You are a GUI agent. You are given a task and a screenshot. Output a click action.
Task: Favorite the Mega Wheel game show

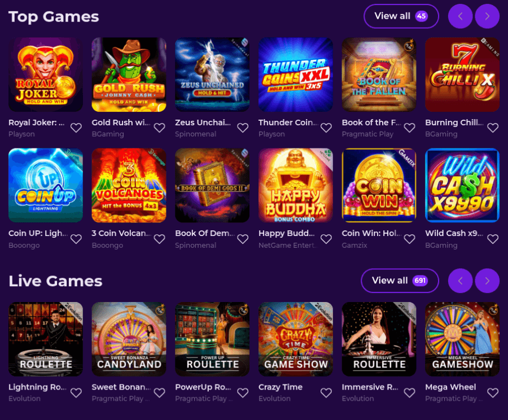click(493, 393)
